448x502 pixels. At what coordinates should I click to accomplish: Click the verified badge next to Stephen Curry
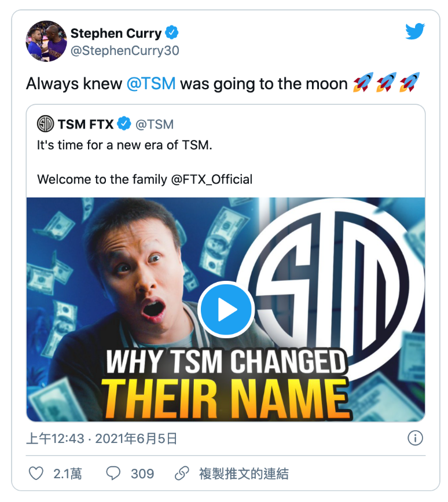point(170,33)
